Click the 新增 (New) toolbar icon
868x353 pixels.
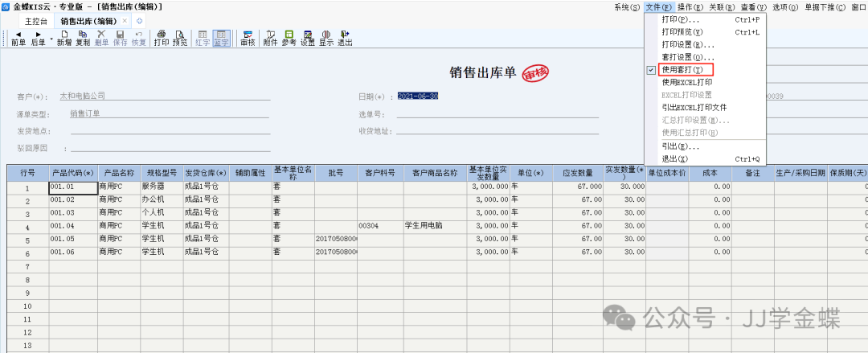point(63,38)
